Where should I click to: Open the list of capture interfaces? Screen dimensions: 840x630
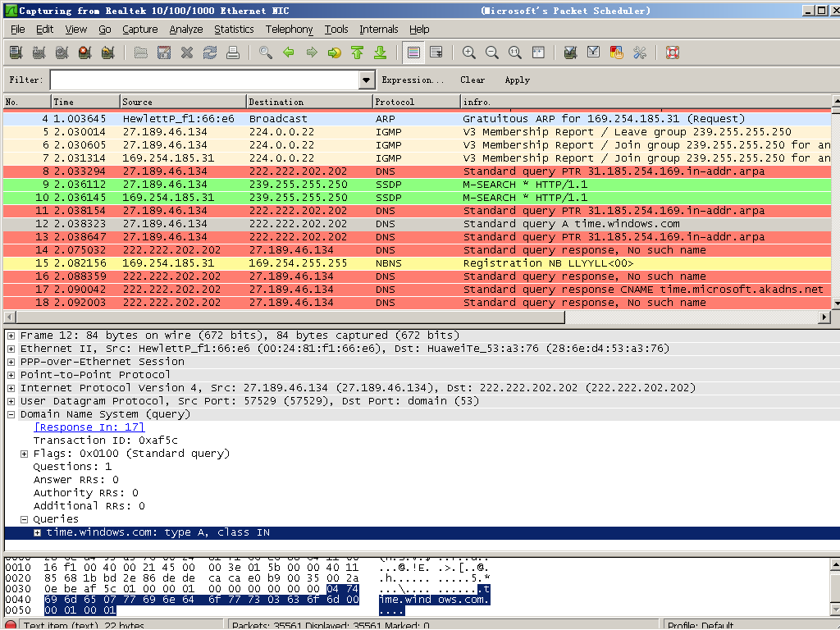pos(16,52)
